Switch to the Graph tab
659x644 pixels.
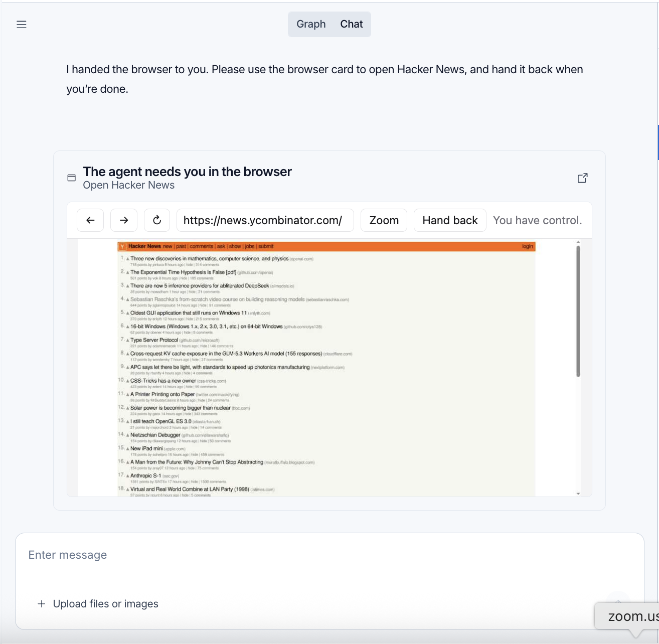click(x=311, y=24)
